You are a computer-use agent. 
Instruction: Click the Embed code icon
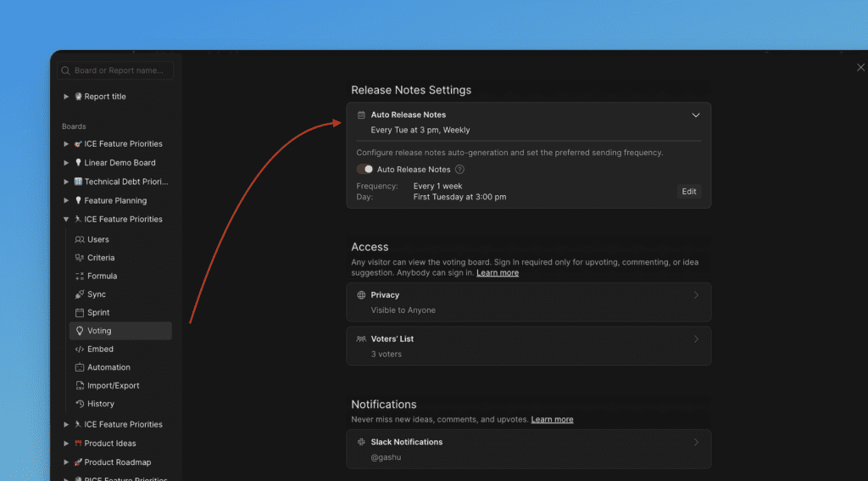(x=80, y=350)
